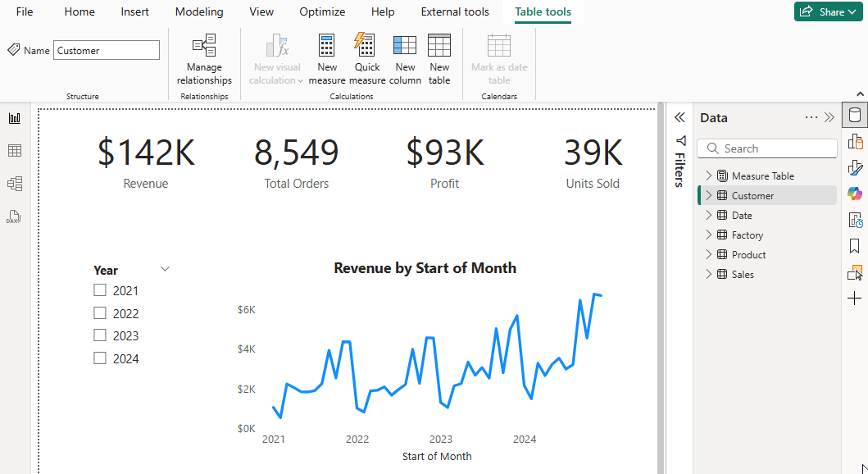Switch to the View ribbon tab
Viewport: 868px width, 474px height.
pos(261,11)
